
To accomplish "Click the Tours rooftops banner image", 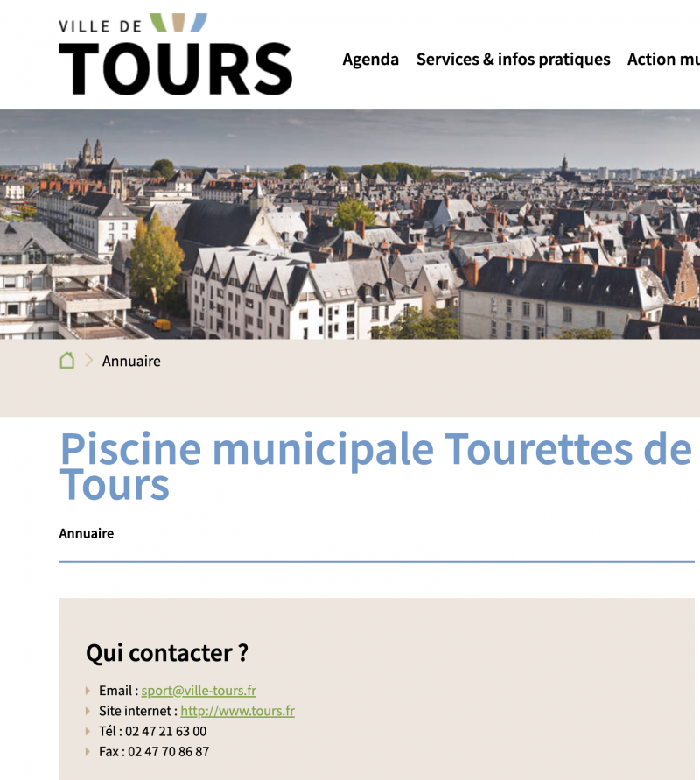I will coord(350,224).
